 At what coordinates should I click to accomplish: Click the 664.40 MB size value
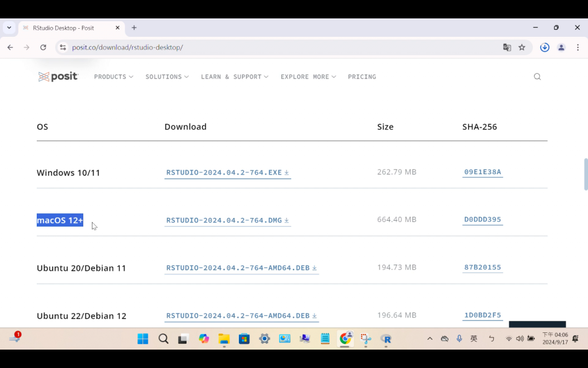397,219
